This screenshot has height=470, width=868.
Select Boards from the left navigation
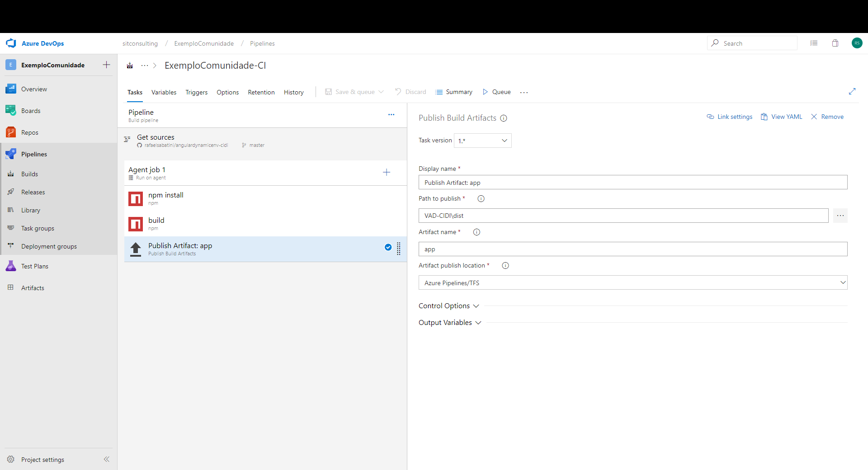31,110
